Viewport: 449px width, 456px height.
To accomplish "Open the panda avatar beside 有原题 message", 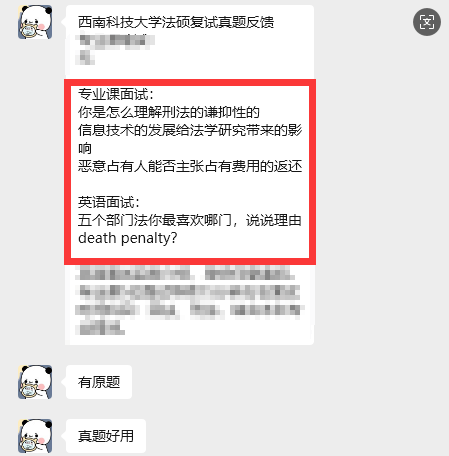I will point(35,382).
